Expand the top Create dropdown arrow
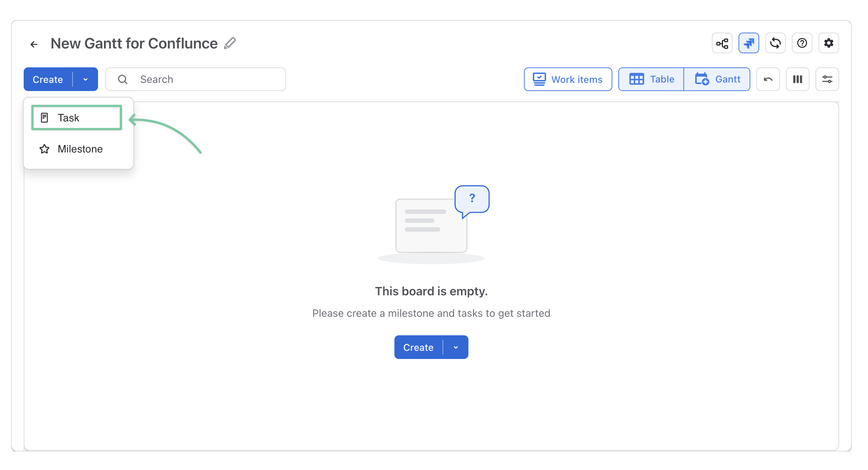Screen dimensions: 868x470 coord(85,79)
